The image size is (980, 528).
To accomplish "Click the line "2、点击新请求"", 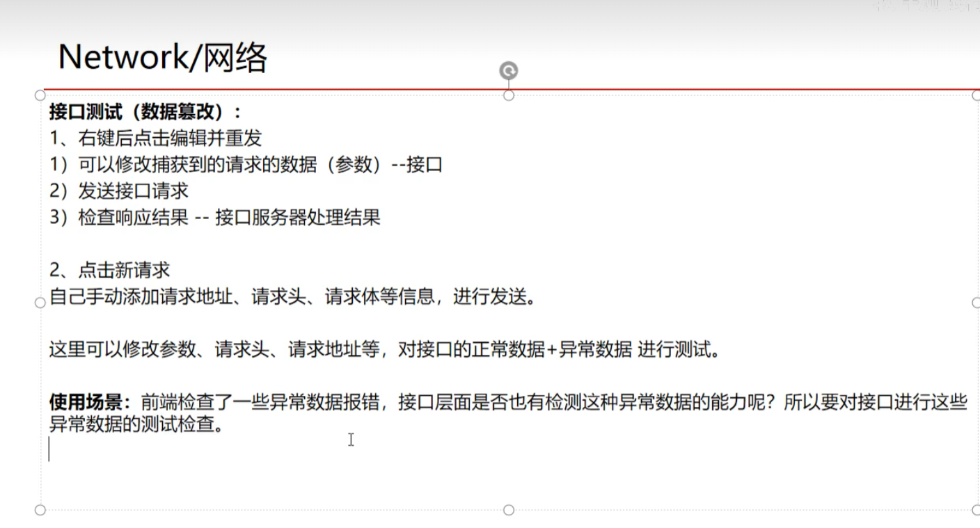I will (x=109, y=271).
